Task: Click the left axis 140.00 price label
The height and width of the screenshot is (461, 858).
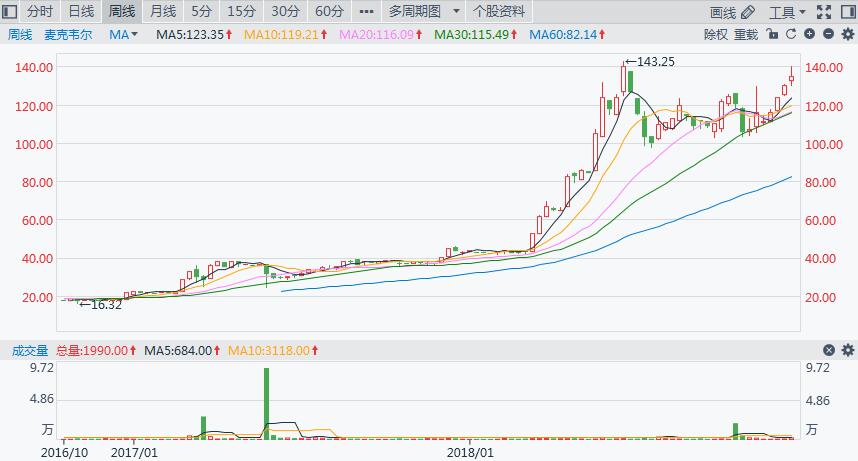Action: tap(34, 67)
